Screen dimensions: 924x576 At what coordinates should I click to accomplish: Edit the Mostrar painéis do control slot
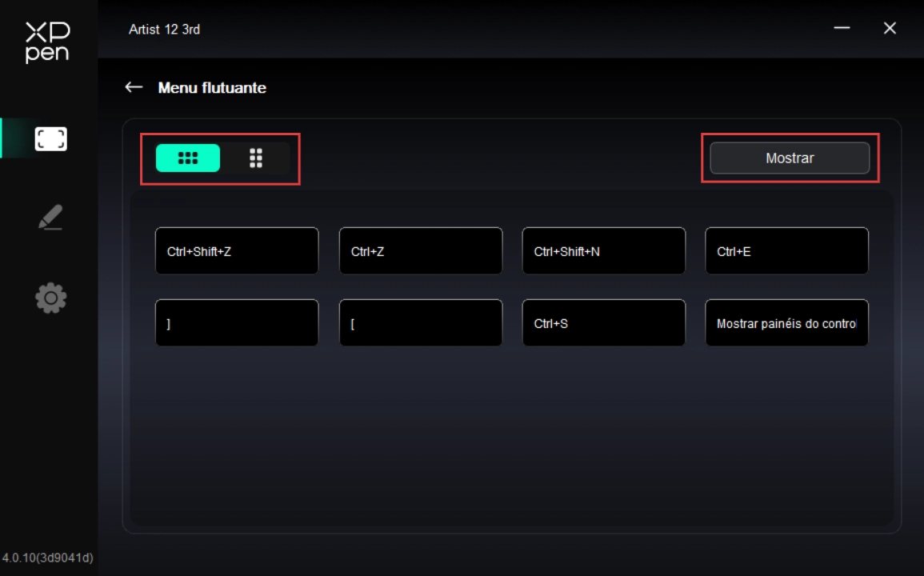786,323
